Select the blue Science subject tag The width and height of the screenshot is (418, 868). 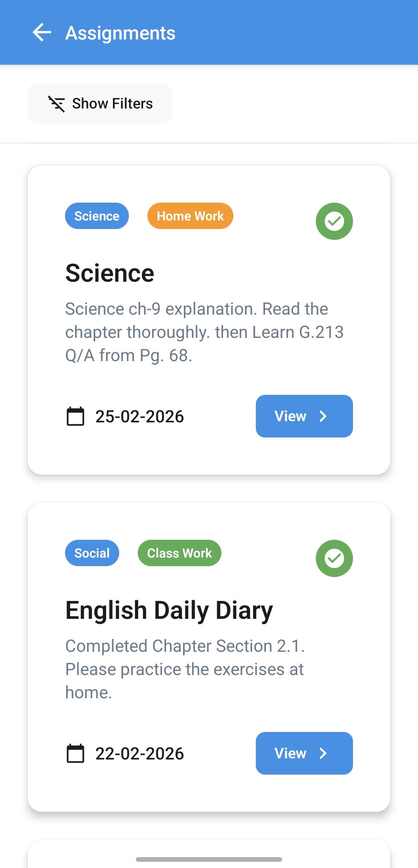(x=97, y=216)
